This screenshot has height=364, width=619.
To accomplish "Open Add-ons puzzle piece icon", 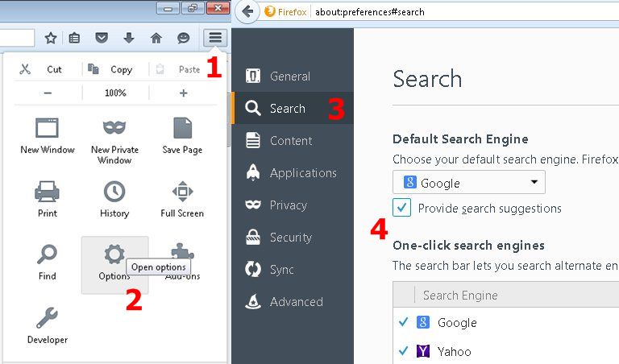I will (x=182, y=263).
